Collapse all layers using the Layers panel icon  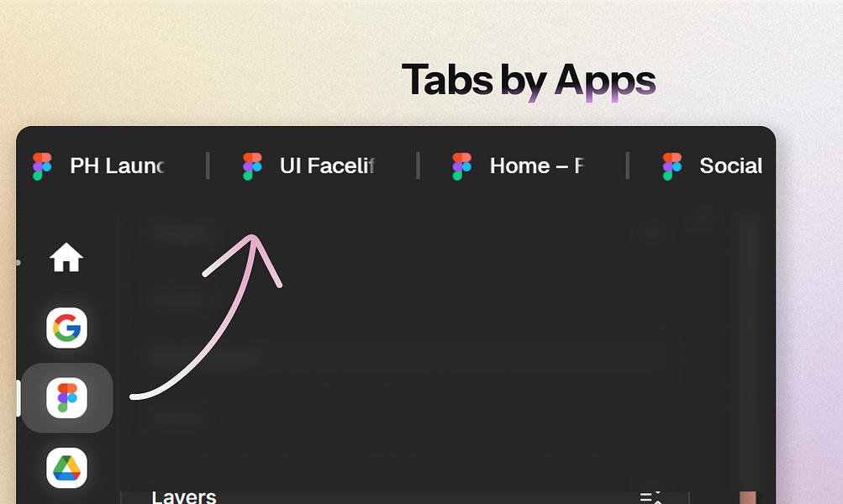651,497
